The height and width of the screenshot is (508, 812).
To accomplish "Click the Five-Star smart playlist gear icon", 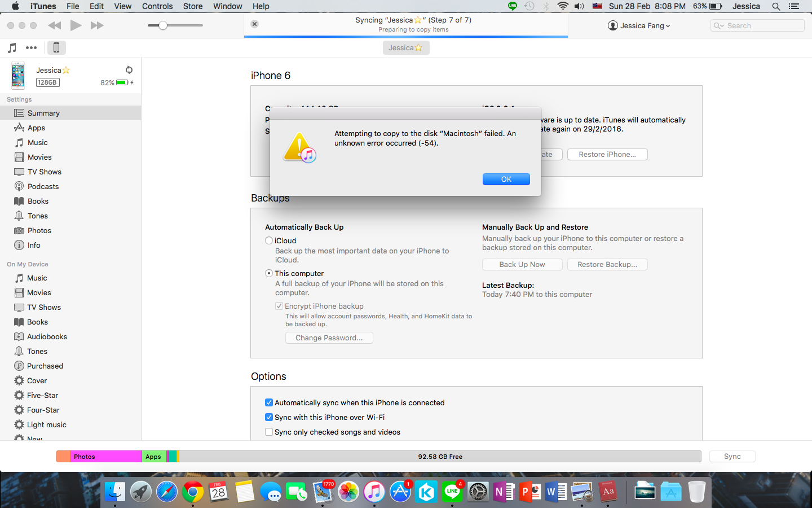I will pyautogui.click(x=19, y=395).
